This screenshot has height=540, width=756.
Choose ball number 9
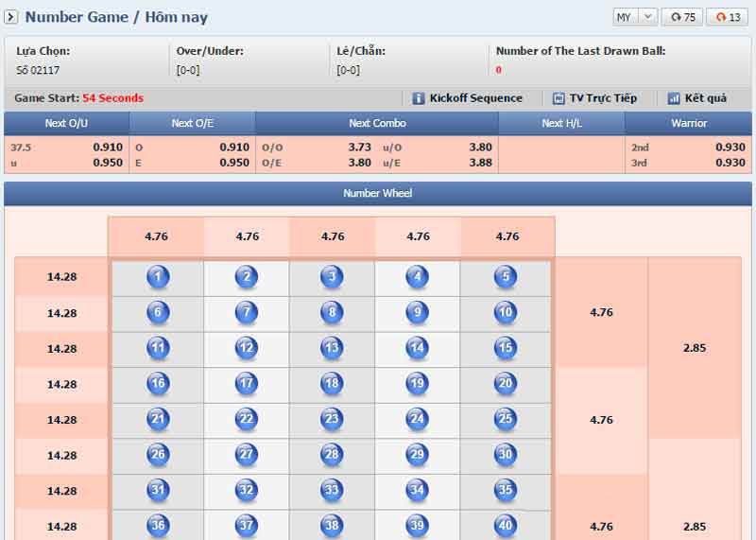(417, 312)
